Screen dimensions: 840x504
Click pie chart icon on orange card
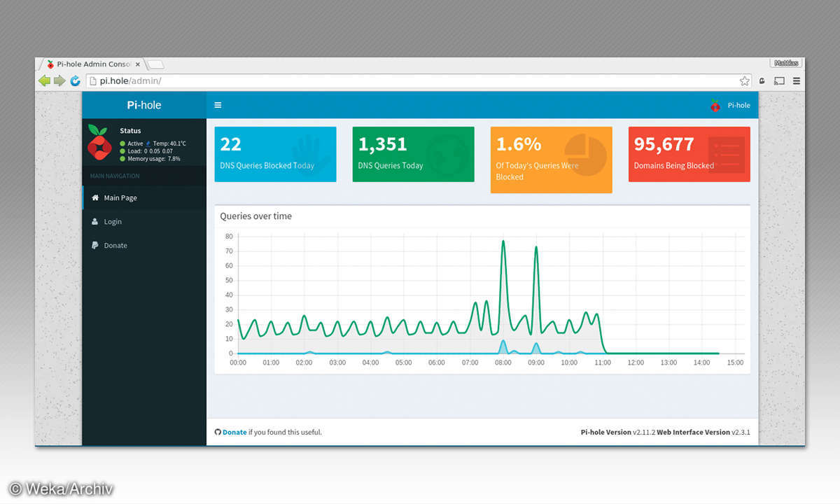click(x=585, y=155)
